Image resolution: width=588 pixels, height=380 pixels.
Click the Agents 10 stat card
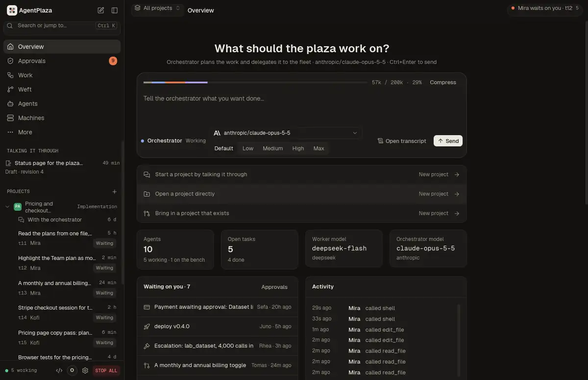(175, 249)
